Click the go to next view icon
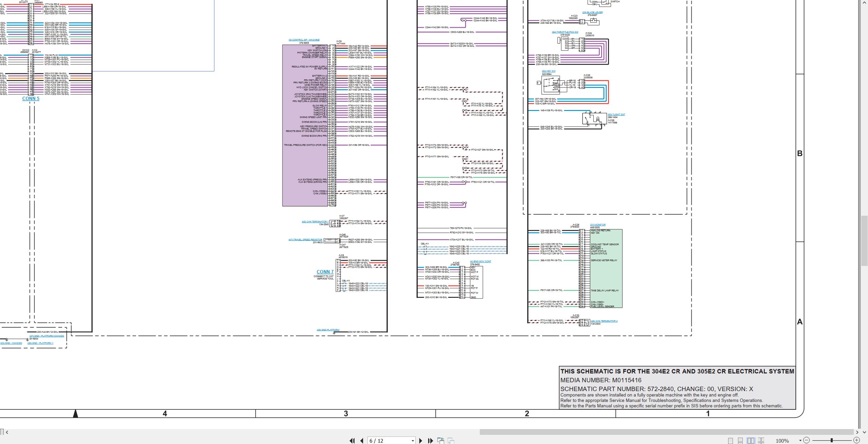 point(451,441)
